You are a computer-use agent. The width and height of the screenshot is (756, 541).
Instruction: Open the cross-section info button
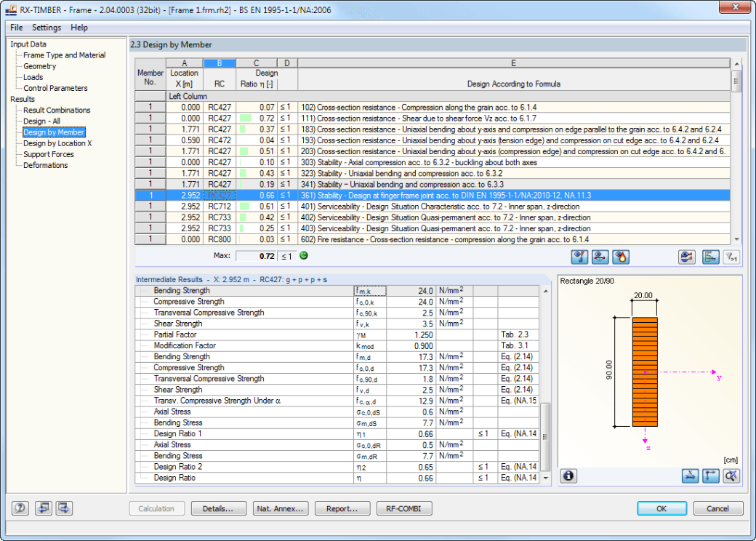coord(568,476)
